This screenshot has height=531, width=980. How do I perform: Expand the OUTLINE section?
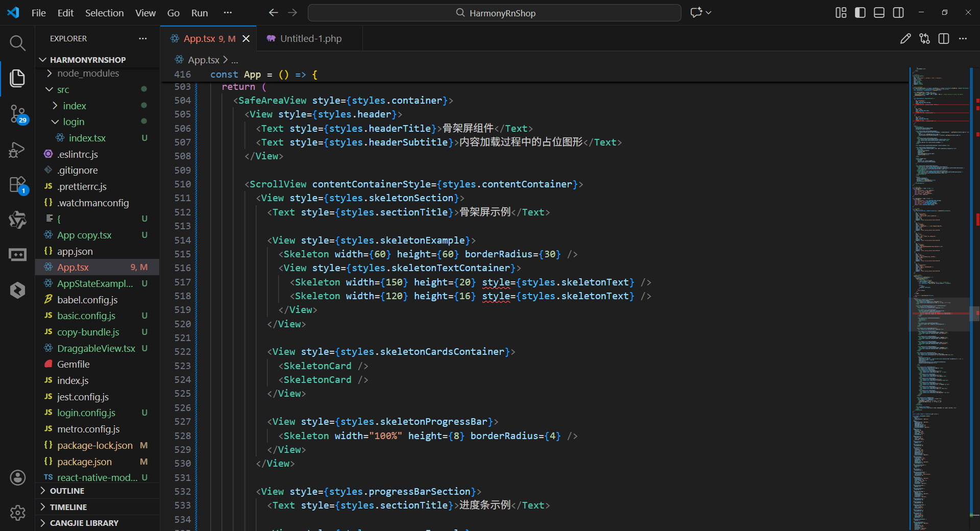pyautogui.click(x=97, y=491)
